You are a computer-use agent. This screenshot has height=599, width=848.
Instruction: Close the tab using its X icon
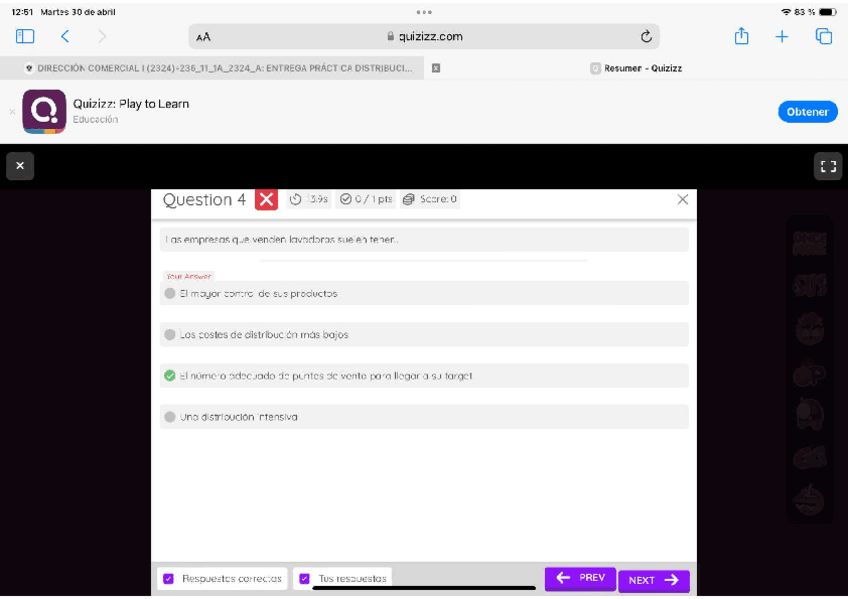(x=436, y=68)
